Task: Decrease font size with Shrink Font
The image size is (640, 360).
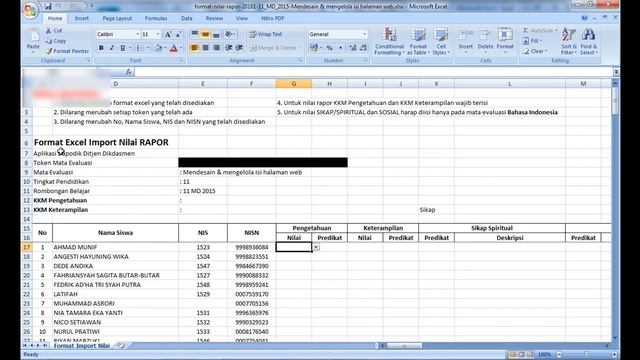Action: coord(178,34)
